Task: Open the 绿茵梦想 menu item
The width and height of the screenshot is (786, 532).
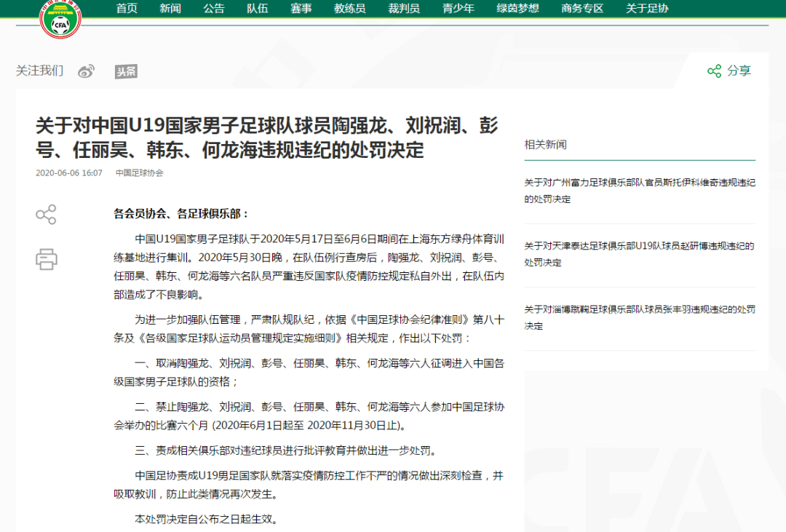Action: tap(518, 8)
